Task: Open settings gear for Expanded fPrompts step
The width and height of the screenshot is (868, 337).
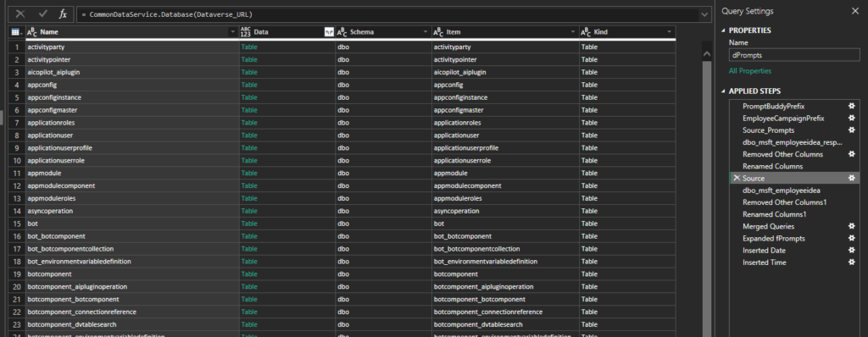Action: (x=852, y=238)
